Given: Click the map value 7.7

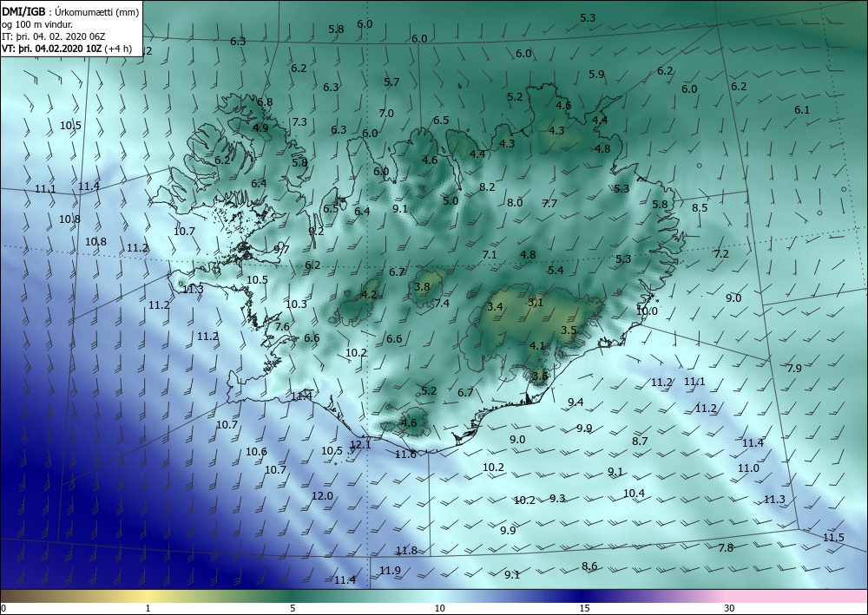Looking at the screenshot, I should click(549, 203).
